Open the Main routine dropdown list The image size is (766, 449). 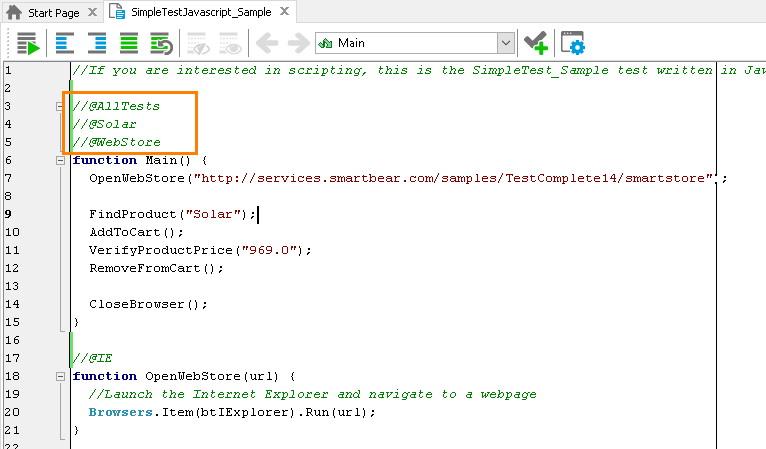point(505,43)
